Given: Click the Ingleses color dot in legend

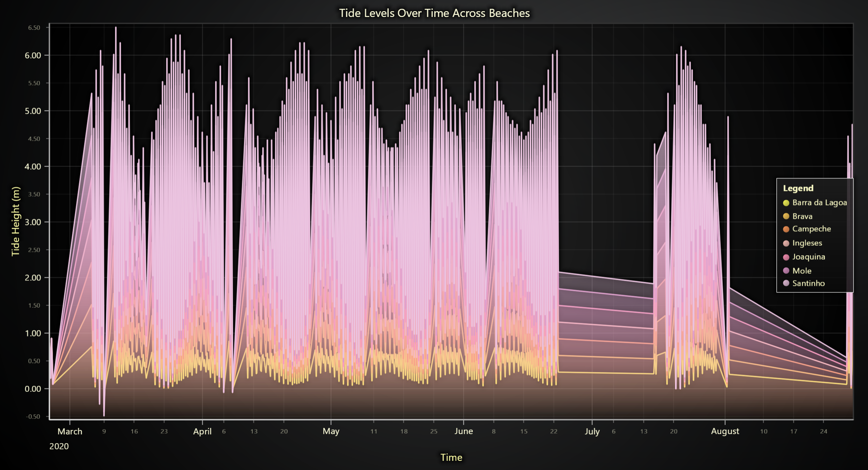Looking at the screenshot, I should (x=786, y=243).
